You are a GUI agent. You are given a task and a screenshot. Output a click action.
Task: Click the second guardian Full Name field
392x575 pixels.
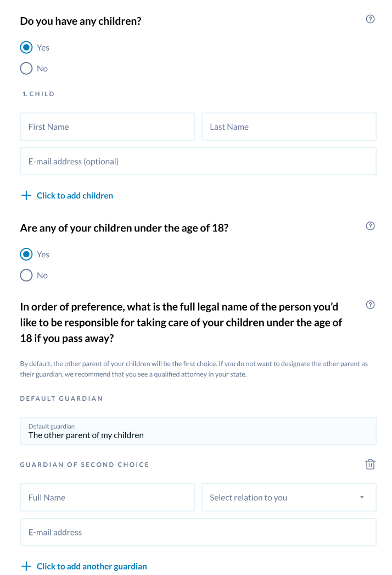[x=108, y=497]
